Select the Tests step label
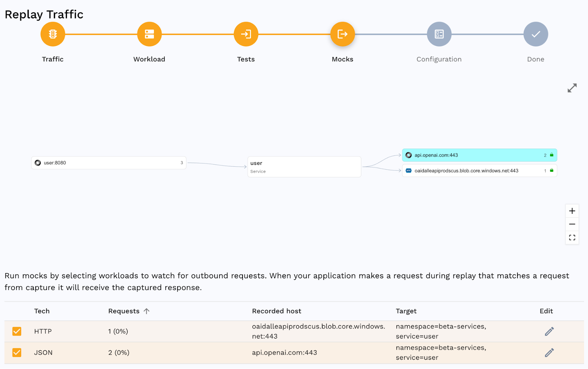The image size is (588, 369). coord(246,59)
